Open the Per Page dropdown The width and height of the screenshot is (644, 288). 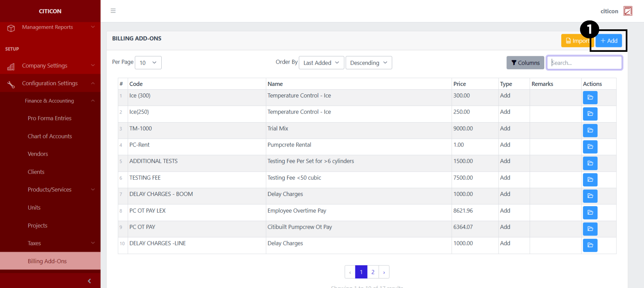[x=148, y=63]
